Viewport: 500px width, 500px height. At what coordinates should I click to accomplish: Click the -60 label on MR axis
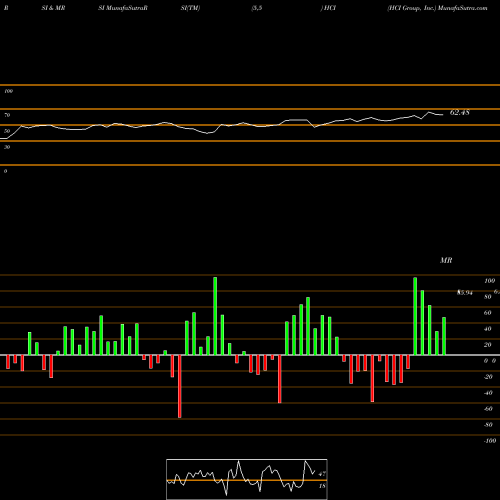pos(488,409)
